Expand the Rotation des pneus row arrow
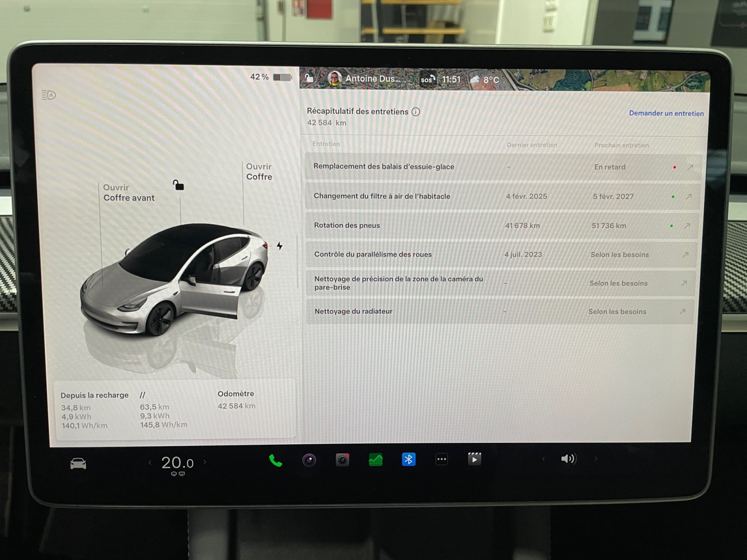 click(687, 226)
